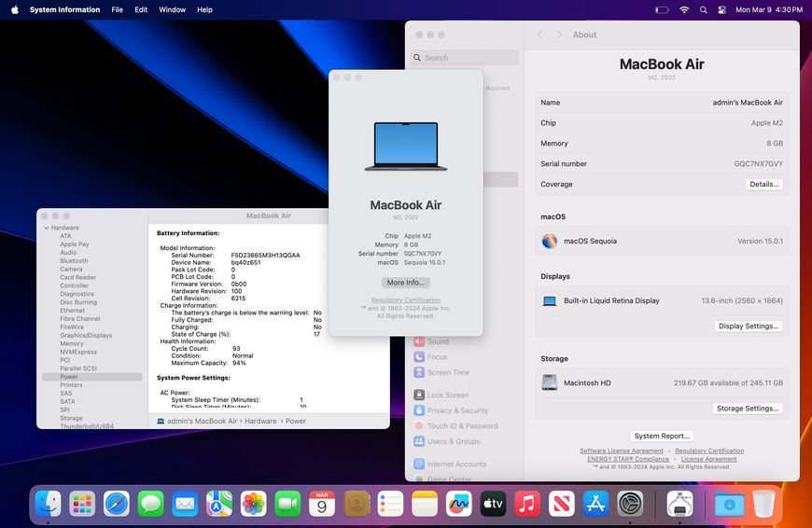Open Freeform from the Dock
The height and width of the screenshot is (528, 812).
[459, 503]
